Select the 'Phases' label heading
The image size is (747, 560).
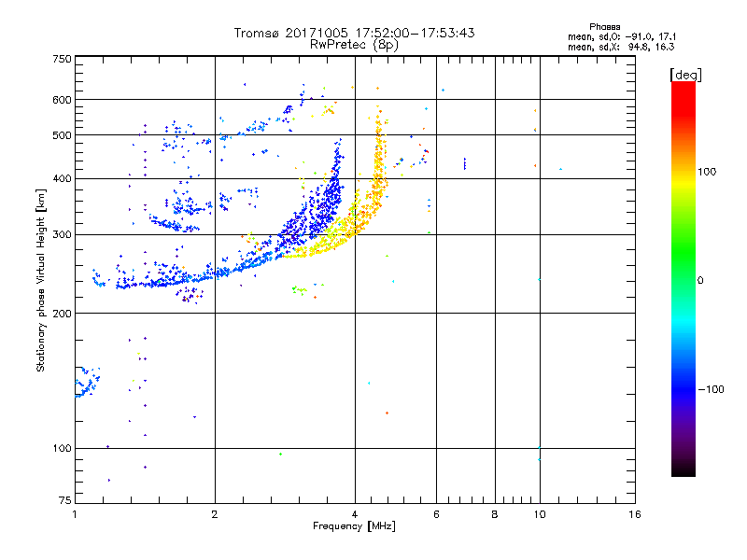604,27
